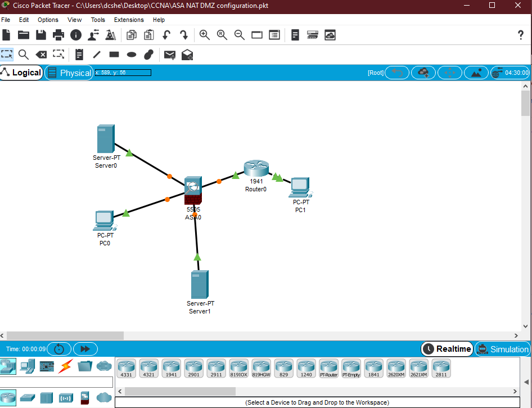The height and width of the screenshot is (408, 532).
Task: Choose the Wireless Devices subcategory icon
Action: (x=66, y=397)
